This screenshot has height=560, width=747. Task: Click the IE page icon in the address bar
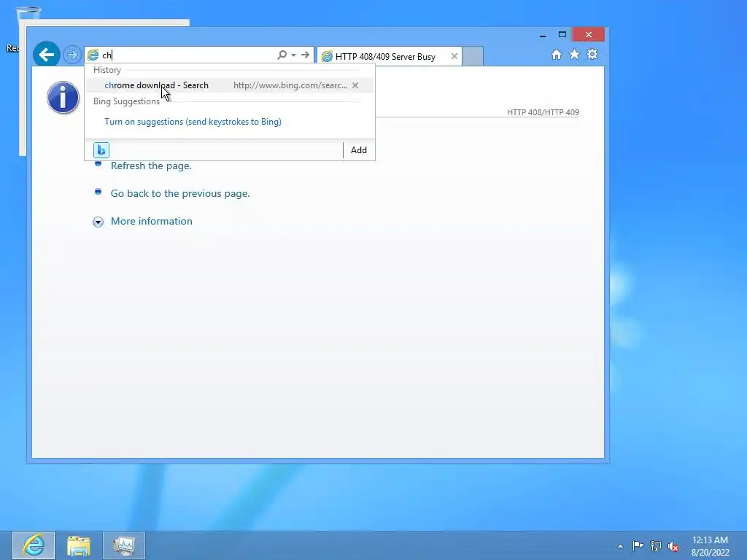pyautogui.click(x=93, y=55)
